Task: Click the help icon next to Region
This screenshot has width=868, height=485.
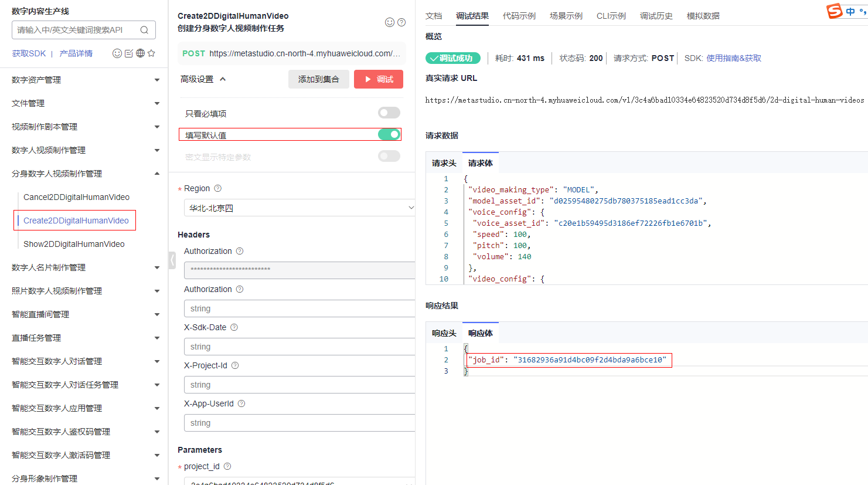Action: [x=218, y=188]
